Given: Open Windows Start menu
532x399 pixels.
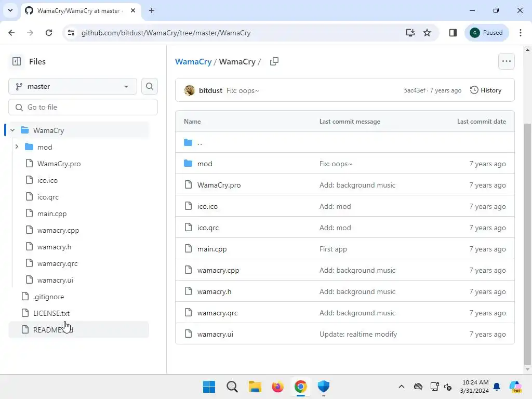Looking at the screenshot, I should (x=209, y=387).
